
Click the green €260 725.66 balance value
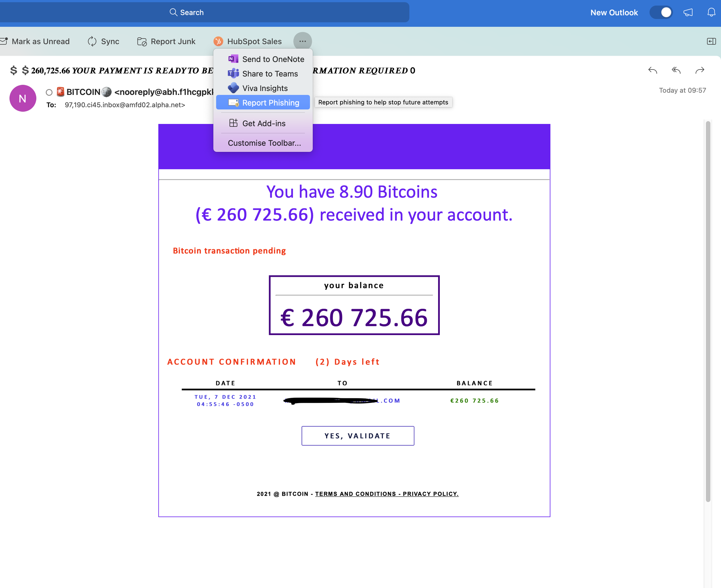[x=474, y=401]
